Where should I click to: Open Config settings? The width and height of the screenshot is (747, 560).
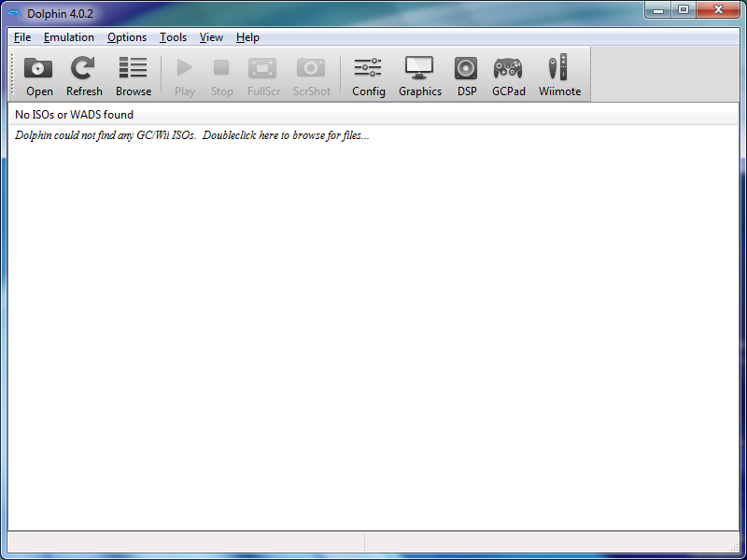pos(368,76)
